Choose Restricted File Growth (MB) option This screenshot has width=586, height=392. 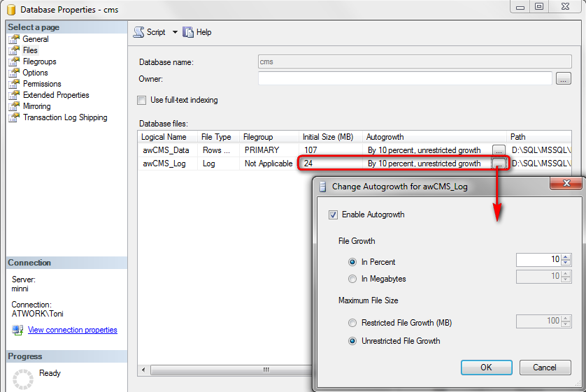tap(352, 323)
